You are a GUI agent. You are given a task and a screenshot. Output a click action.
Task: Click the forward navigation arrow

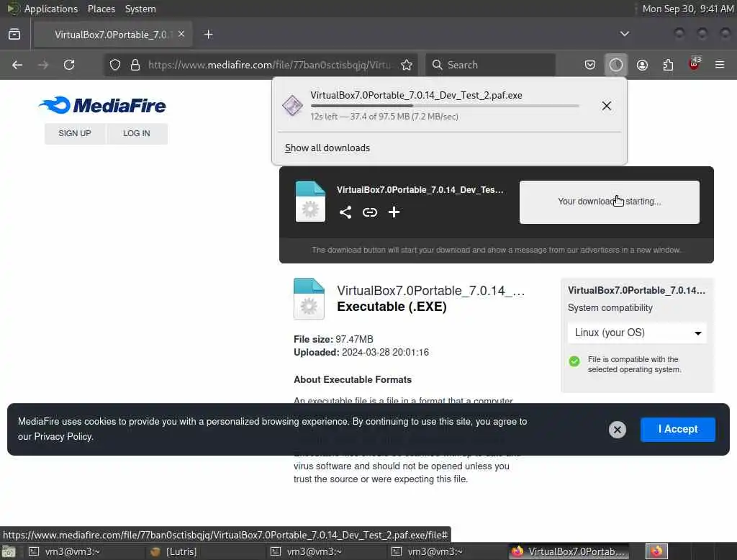pyautogui.click(x=43, y=65)
